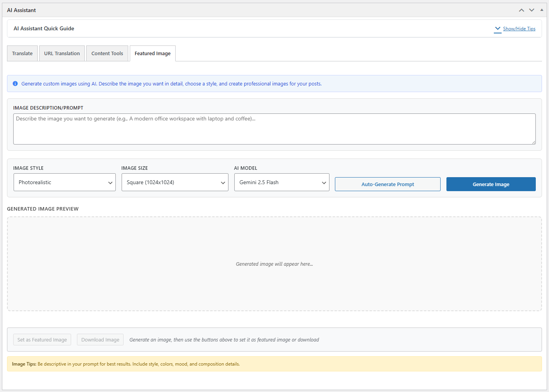Click the 'IMAGE DESCRIPTION/PROMPT' label
Viewport: 549px width, 392px height.
click(48, 108)
